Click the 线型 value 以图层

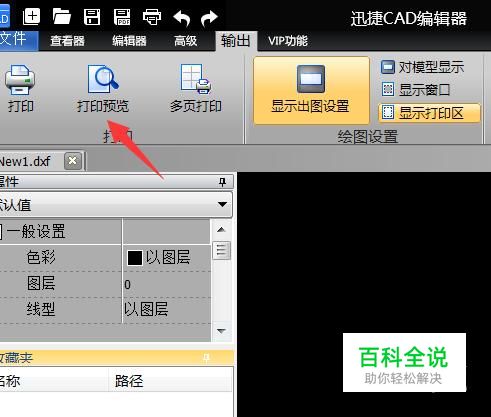tap(146, 309)
